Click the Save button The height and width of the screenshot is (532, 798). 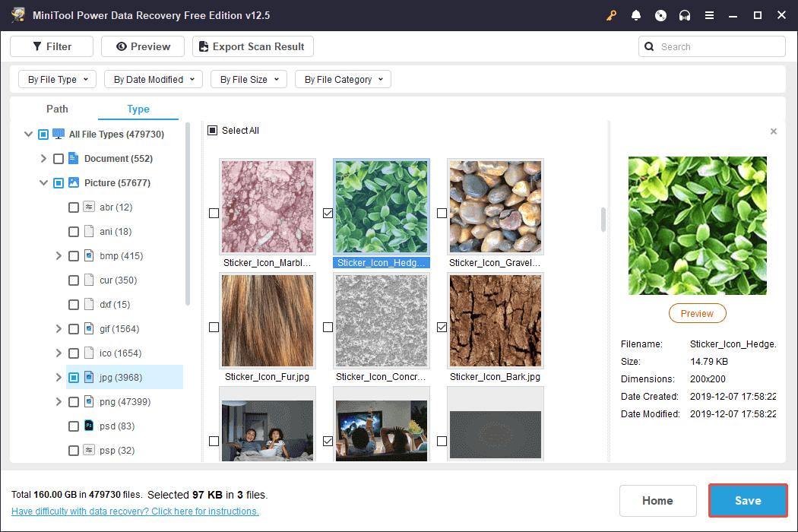coord(747,500)
